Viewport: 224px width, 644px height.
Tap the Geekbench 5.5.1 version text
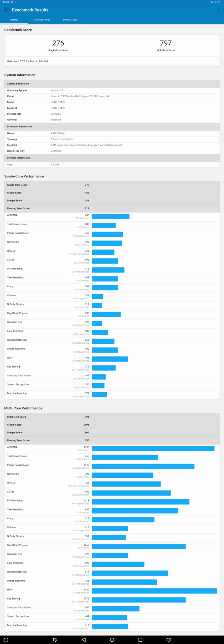tap(28, 61)
